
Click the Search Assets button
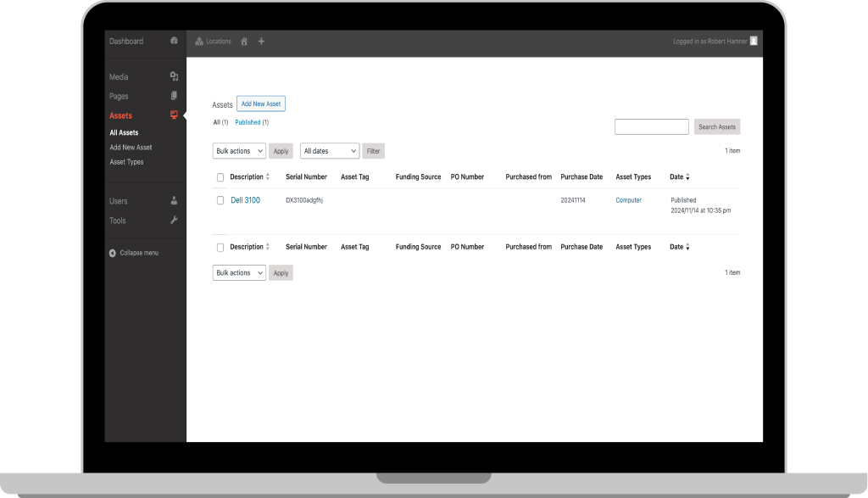coord(717,127)
